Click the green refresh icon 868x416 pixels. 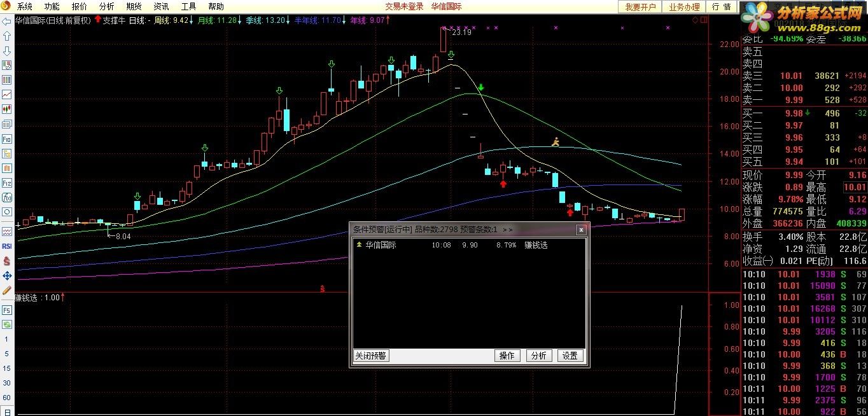click(7, 324)
